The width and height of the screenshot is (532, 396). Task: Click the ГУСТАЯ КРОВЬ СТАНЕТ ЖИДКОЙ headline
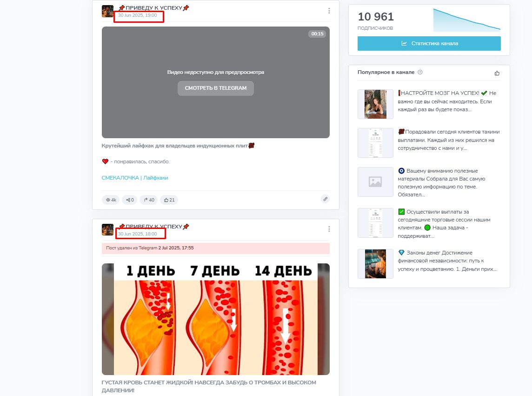click(209, 386)
